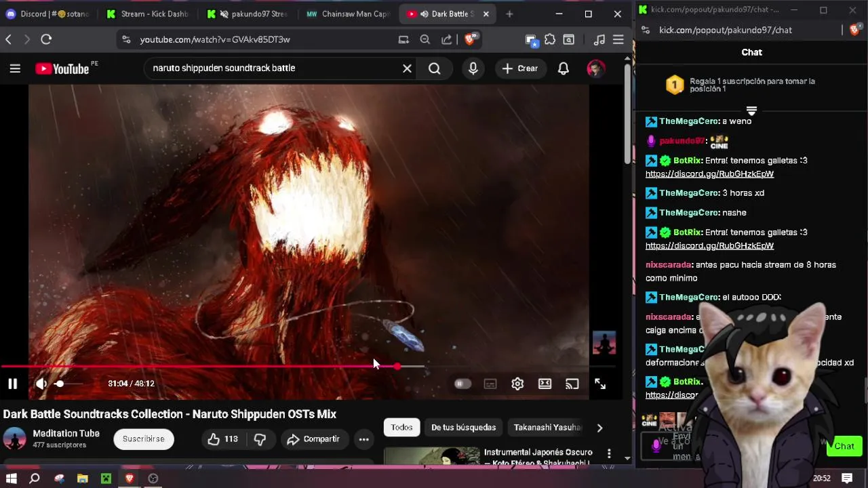Dislike the video with thumbs down
The width and height of the screenshot is (868, 488).
click(x=260, y=439)
